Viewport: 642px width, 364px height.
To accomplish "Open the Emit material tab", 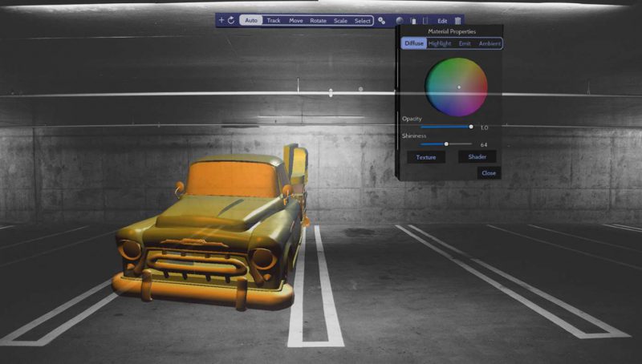I will point(465,43).
